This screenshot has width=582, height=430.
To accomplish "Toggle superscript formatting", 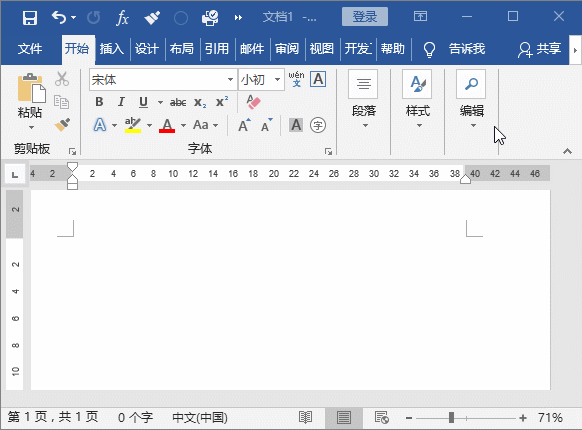I will [222, 102].
